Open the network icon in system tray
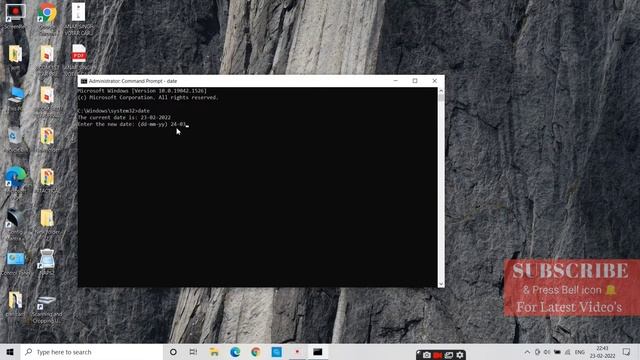This screenshot has width=640, height=360. coord(567,352)
